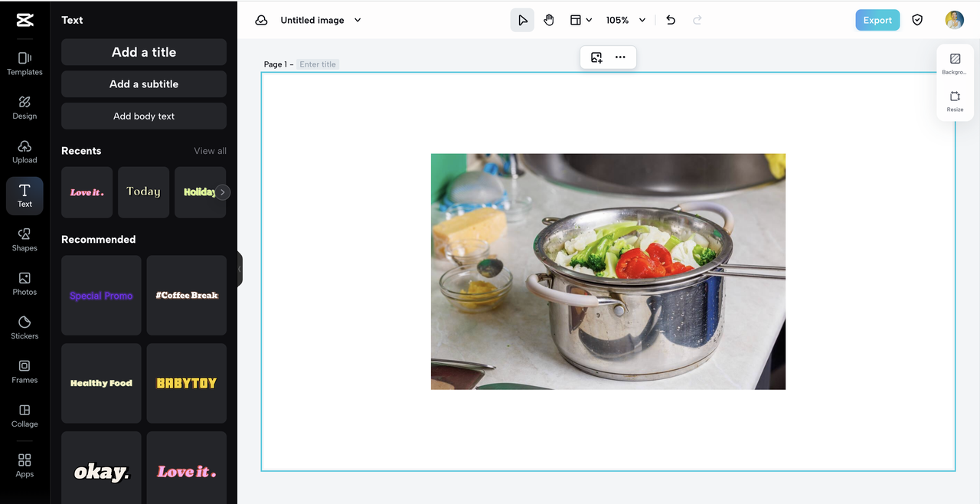Open the user profile avatar

[x=954, y=20]
